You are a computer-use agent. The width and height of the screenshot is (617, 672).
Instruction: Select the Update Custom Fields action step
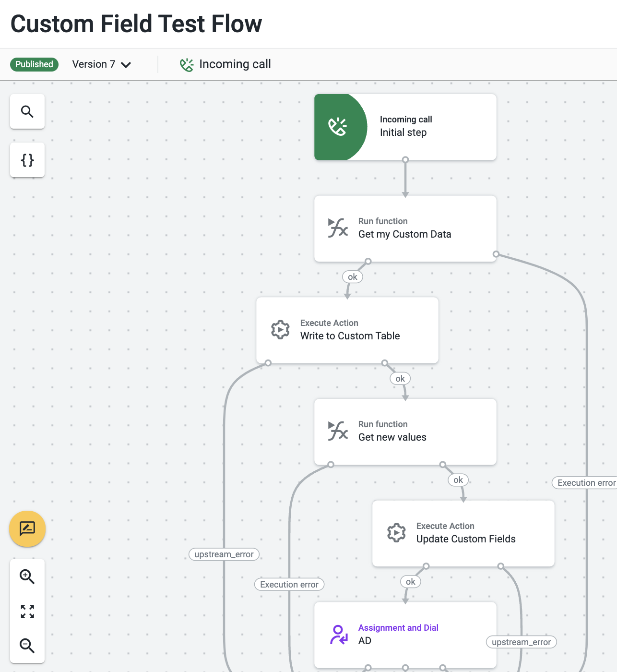click(x=463, y=533)
